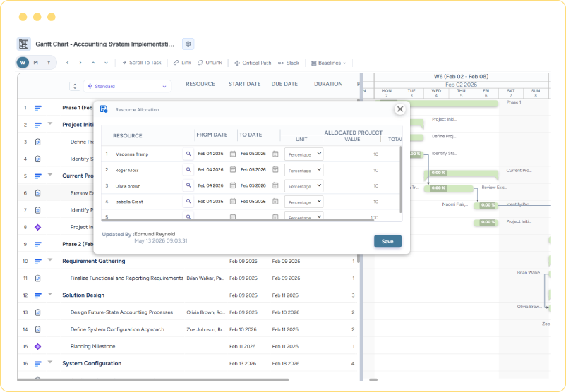Collapse the Current Process group
Image resolution: width=566 pixels, height=392 pixels.
coord(50,175)
